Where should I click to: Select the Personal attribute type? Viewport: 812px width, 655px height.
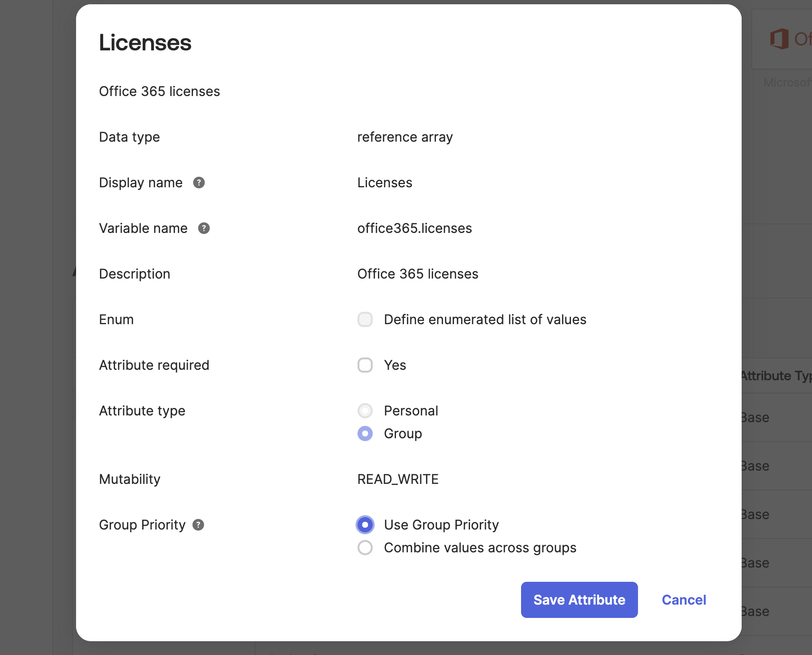tap(365, 411)
